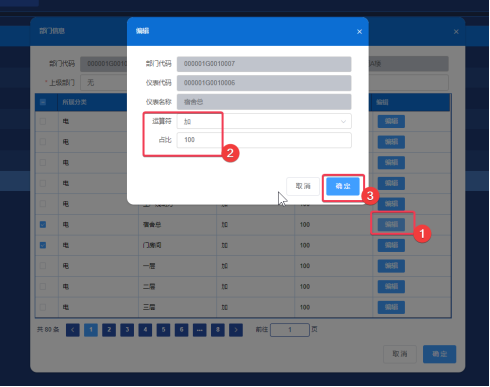
Task: Click the pagination ellipsis for more pages
Action: (x=200, y=330)
